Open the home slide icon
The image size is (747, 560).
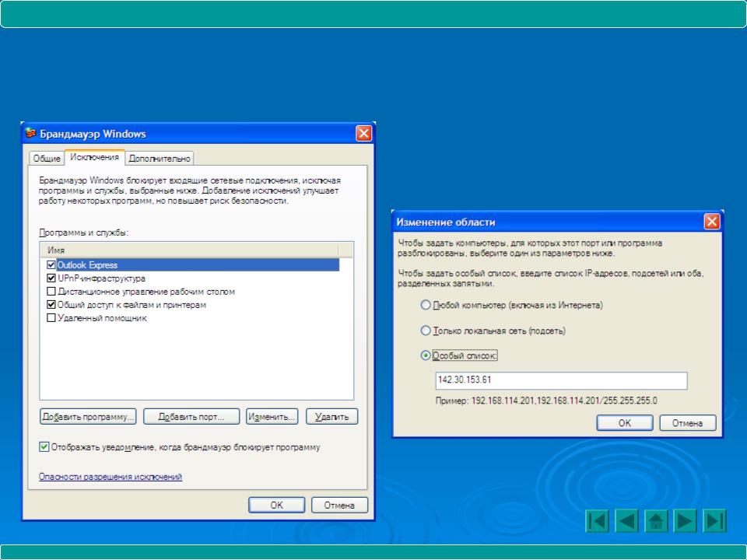[655, 520]
